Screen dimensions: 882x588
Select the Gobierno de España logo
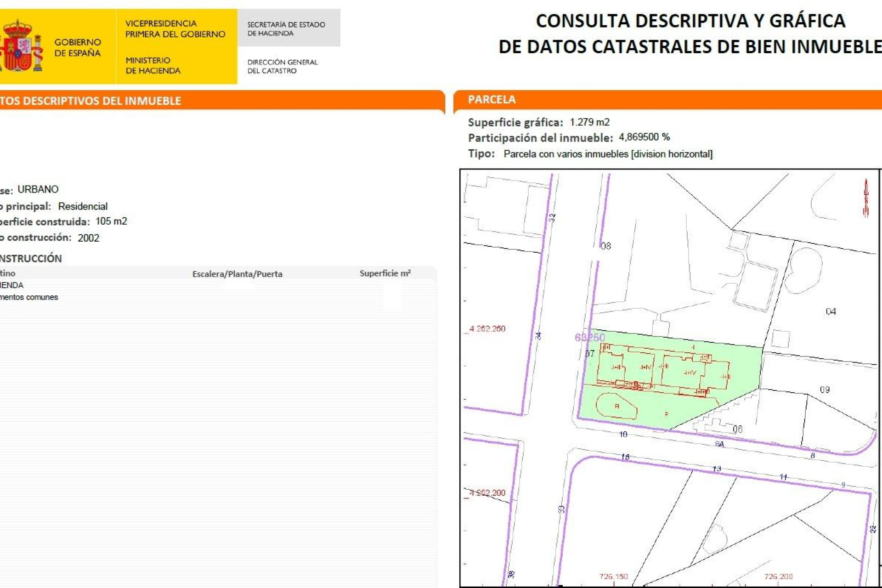[x=78, y=46]
